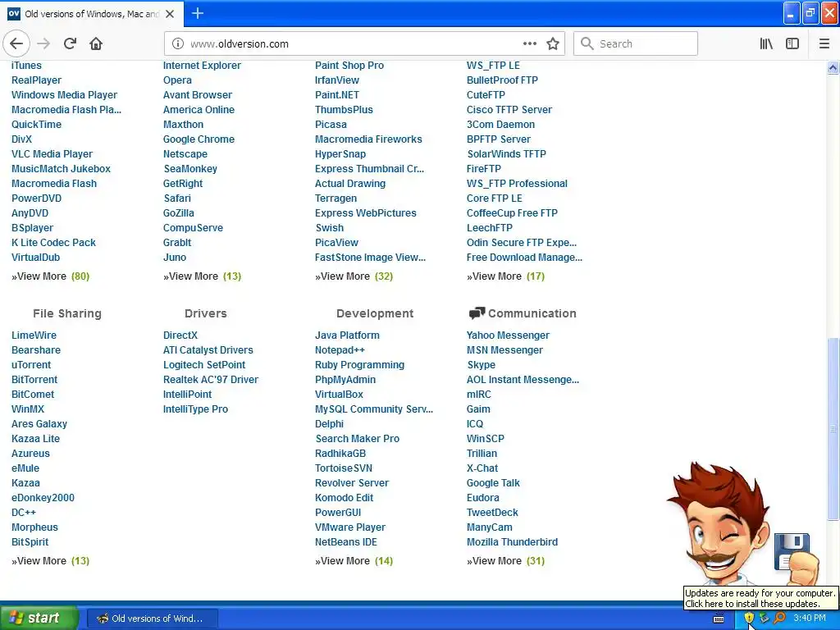The width and height of the screenshot is (840, 630).
Task: Click the taskbar clock 3:40 PM
Action: click(810, 619)
